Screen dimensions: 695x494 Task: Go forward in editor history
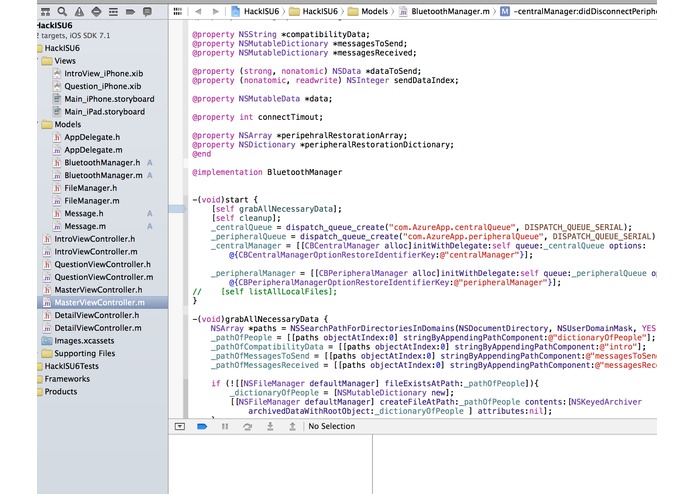point(215,12)
